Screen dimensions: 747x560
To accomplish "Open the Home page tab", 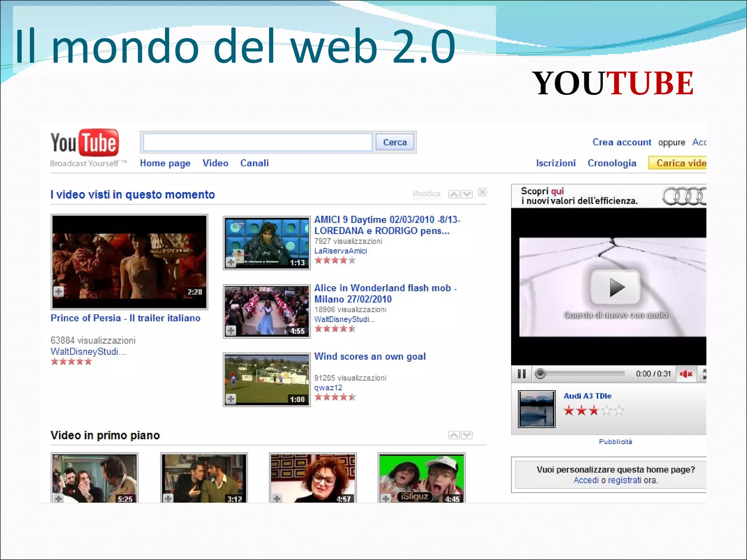I will click(165, 163).
